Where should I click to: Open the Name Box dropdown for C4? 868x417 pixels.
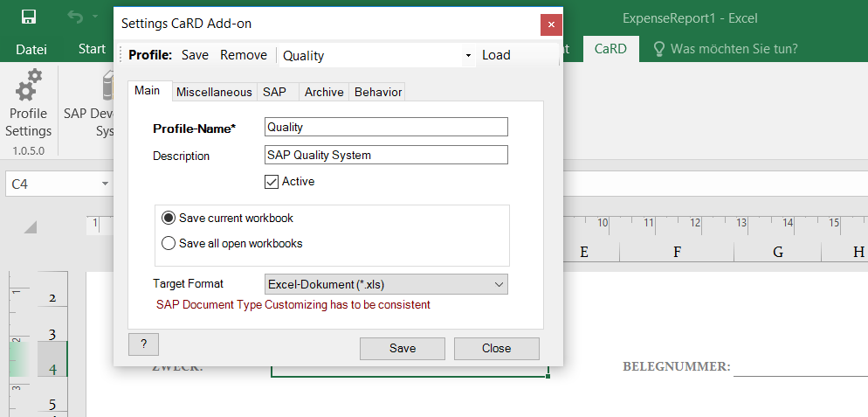[x=105, y=184]
